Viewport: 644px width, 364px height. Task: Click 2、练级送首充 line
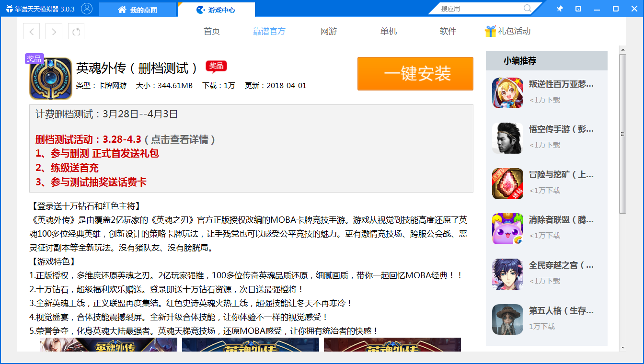click(67, 168)
